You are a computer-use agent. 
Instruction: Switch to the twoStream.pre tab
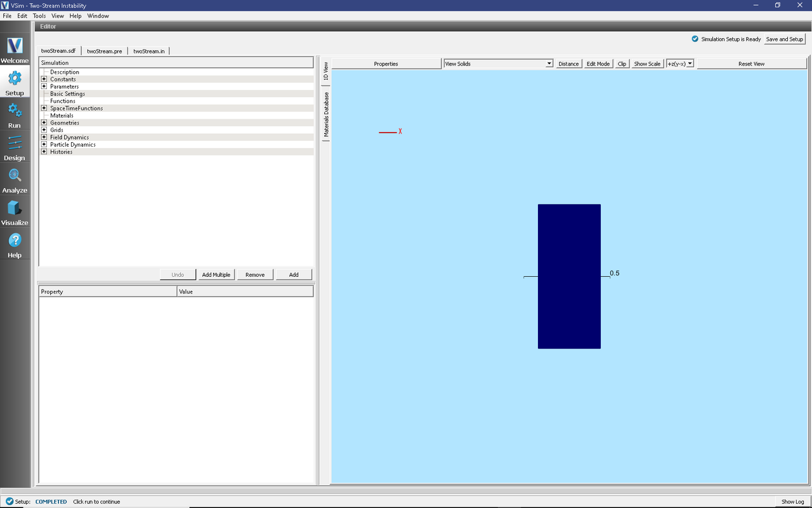coord(104,50)
